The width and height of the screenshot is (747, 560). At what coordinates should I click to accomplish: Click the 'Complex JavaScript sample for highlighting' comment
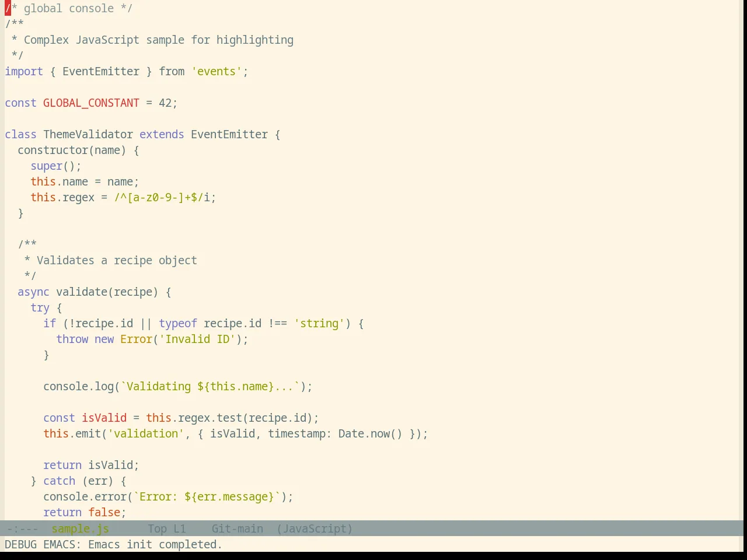[x=159, y=40]
